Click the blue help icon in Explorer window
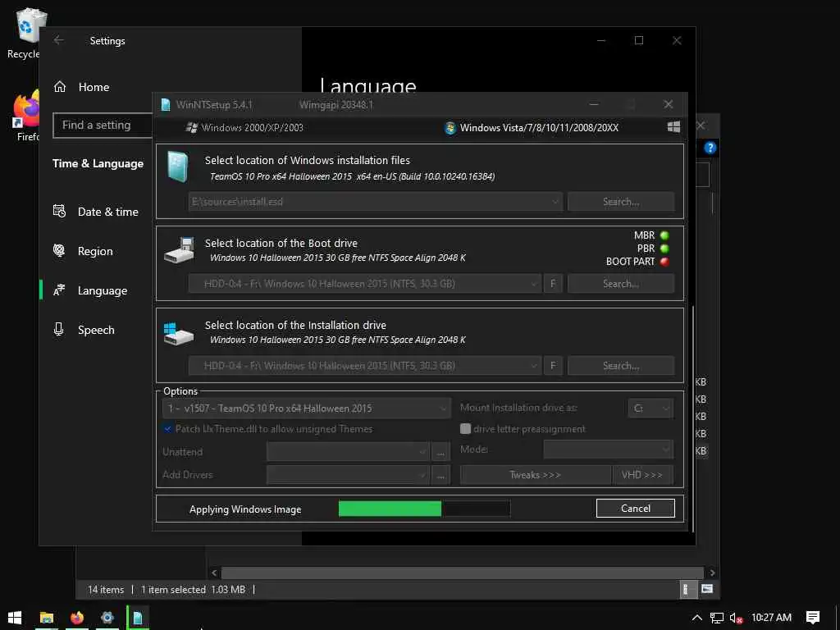Image resolution: width=840 pixels, height=630 pixels. (710, 148)
